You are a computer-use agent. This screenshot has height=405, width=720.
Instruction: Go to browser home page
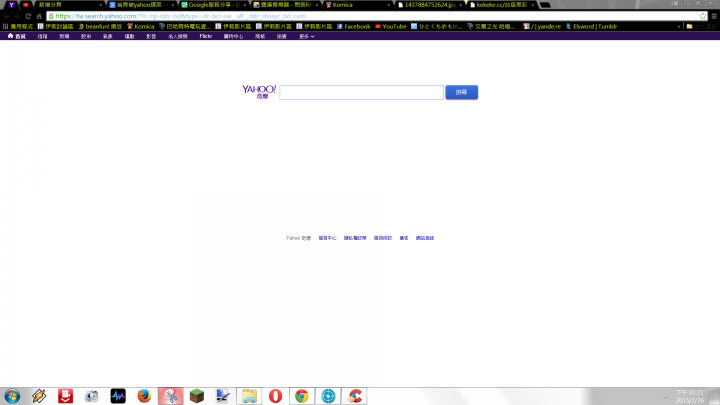click(x=39, y=16)
